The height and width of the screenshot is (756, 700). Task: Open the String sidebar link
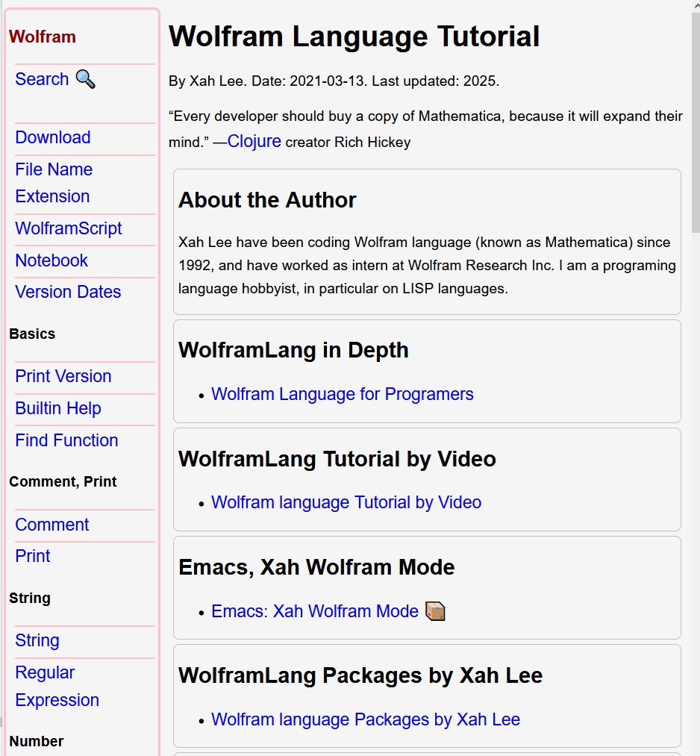(37, 640)
